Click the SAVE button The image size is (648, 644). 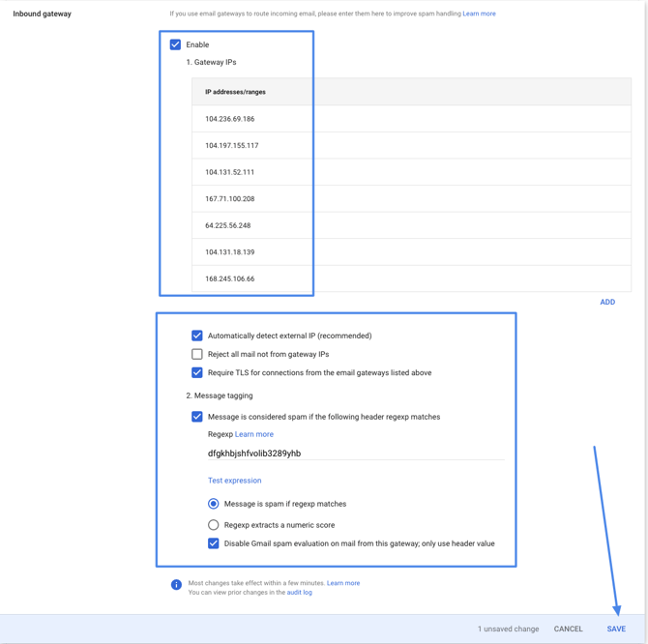tap(616, 629)
